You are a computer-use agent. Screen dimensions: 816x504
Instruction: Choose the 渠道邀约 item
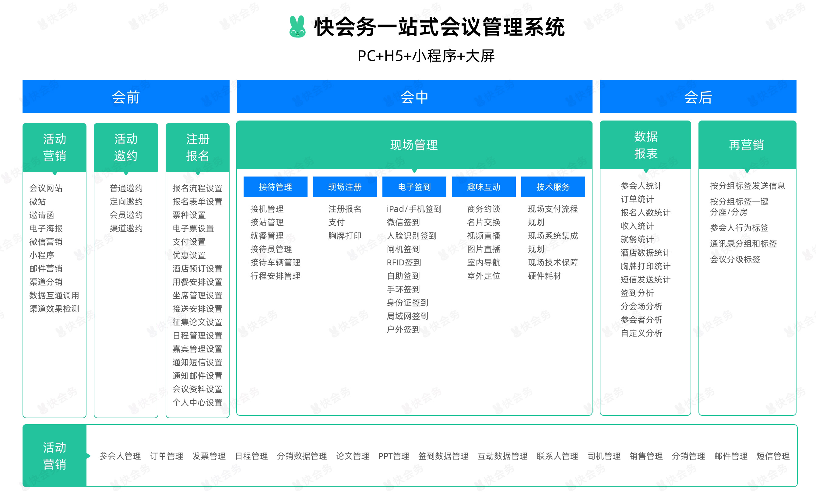pyautogui.click(x=126, y=228)
